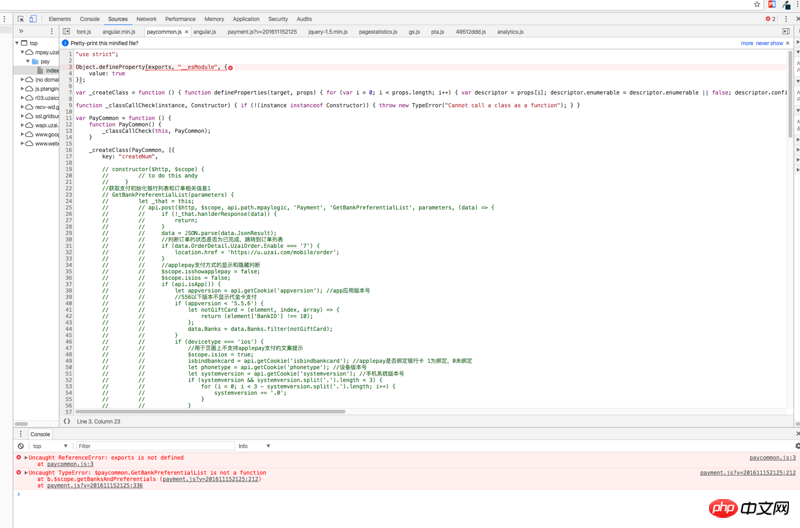Focus the console Filter input field

pyautogui.click(x=155, y=446)
